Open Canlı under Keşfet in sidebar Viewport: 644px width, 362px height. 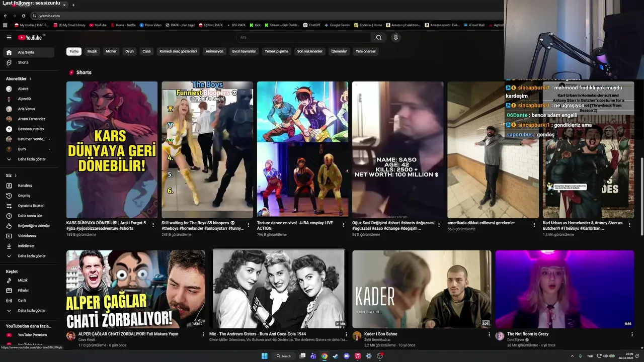[x=22, y=300]
